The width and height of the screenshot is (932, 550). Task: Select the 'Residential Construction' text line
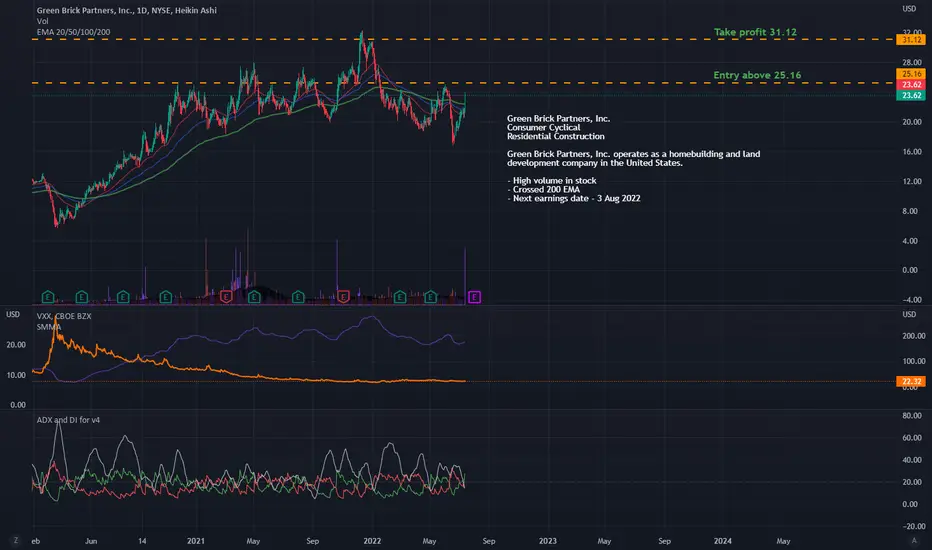coord(556,136)
